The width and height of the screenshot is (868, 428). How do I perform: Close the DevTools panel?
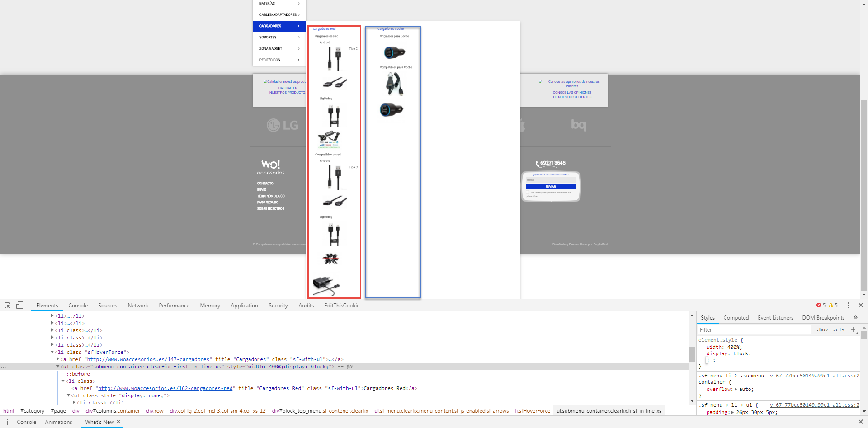click(x=861, y=306)
